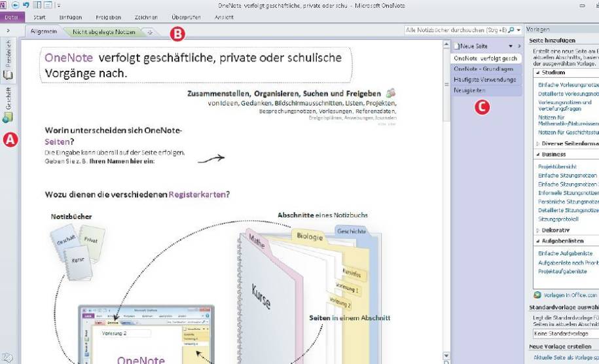This screenshot has height=364, width=599.
Task: Open the Persönlich notebook in navigation bar
Action: click(8, 60)
